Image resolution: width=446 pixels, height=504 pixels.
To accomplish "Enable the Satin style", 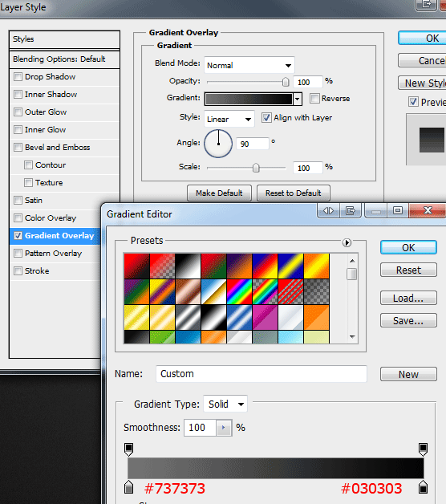I will pyautogui.click(x=18, y=201).
